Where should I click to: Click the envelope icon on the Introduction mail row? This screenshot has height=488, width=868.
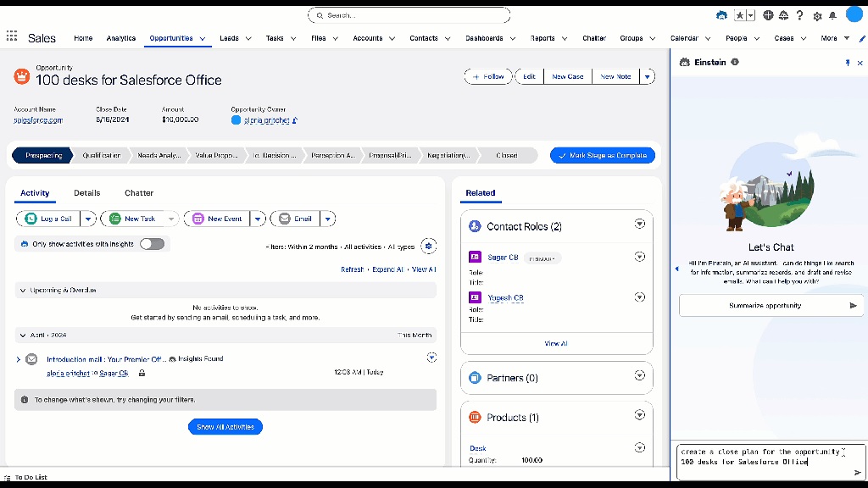click(x=31, y=359)
